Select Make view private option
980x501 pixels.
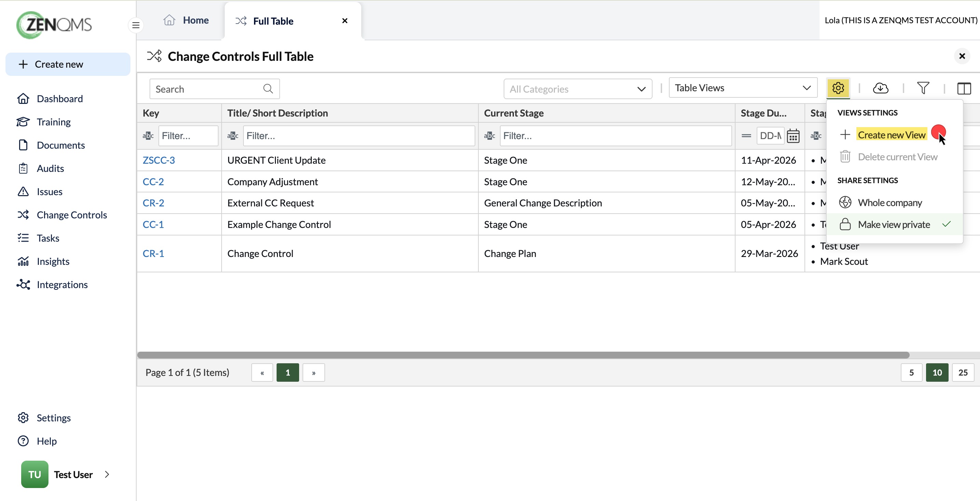click(x=893, y=225)
